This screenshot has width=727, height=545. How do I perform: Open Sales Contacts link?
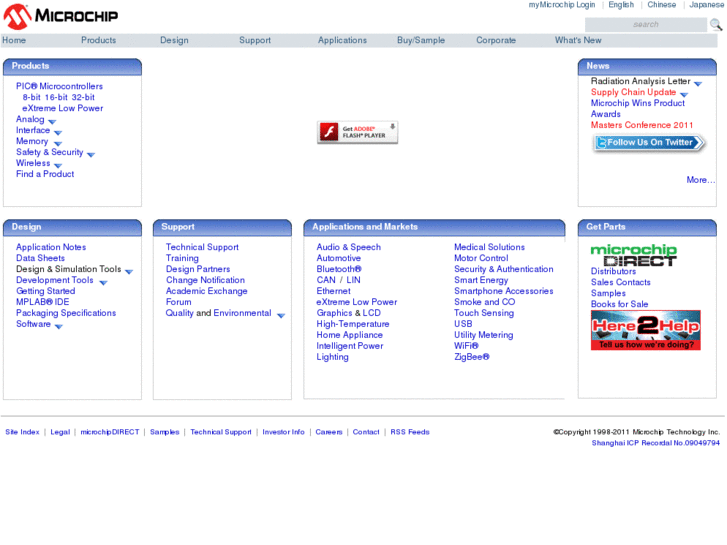[620, 282]
